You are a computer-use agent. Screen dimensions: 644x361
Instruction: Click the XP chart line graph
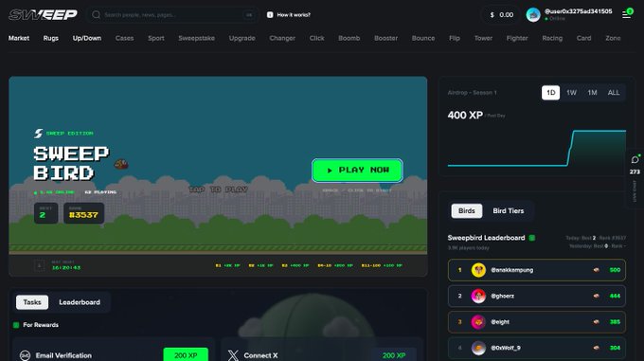pos(537,148)
